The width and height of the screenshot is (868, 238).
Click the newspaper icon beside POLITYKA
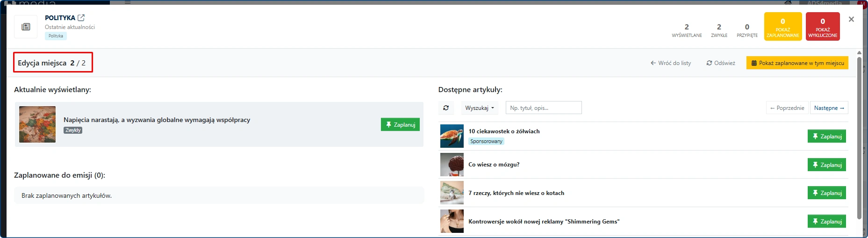pyautogui.click(x=26, y=27)
